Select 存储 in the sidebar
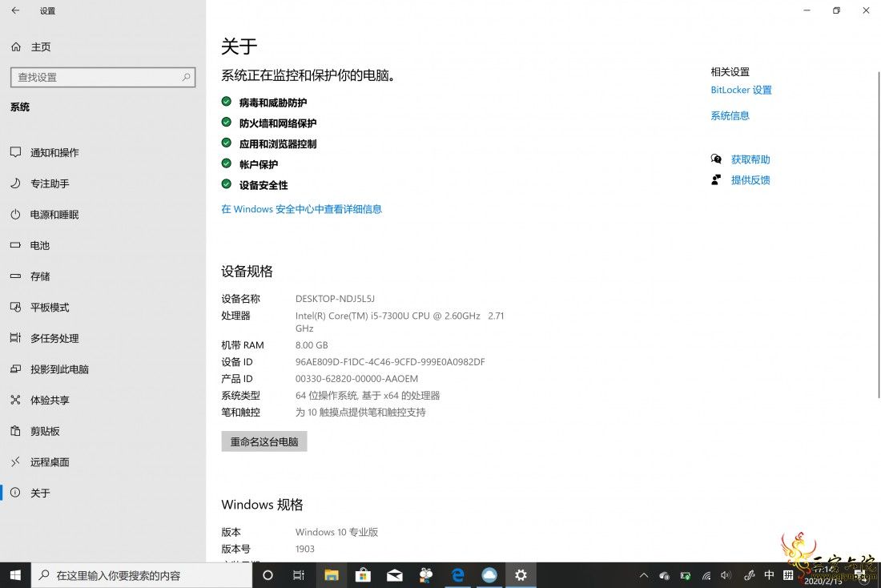The image size is (881, 588). tap(103, 276)
